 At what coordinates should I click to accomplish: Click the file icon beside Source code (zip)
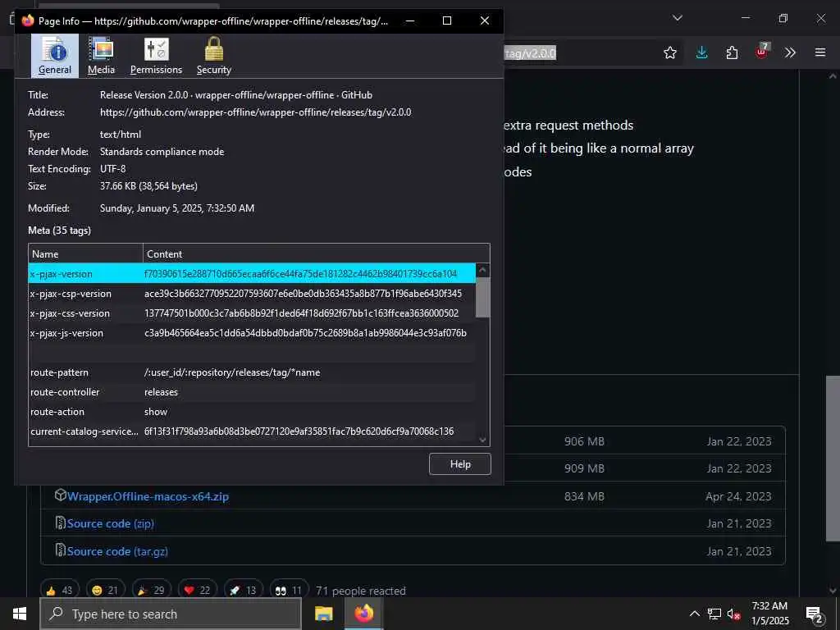tap(61, 523)
